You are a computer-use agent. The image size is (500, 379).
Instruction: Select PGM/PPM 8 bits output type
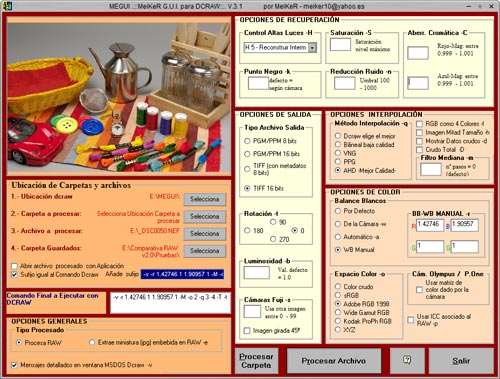(247, 141)
